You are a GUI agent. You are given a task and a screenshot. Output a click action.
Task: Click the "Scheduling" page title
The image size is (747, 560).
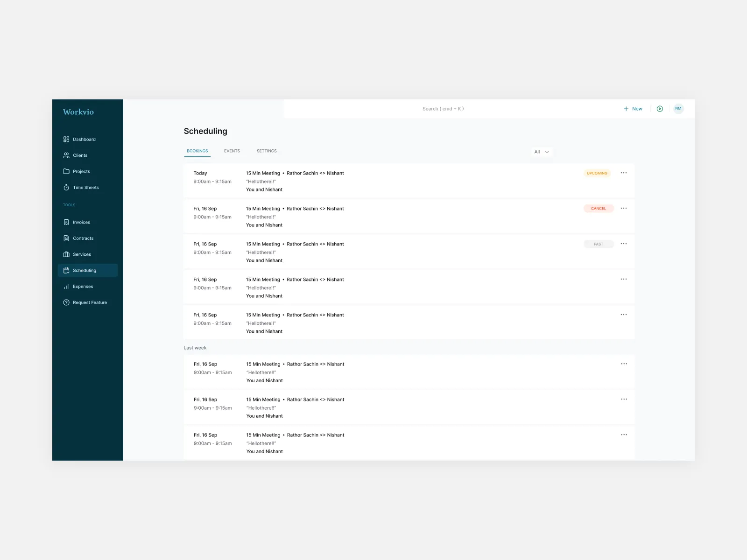[x=205, y=131]
